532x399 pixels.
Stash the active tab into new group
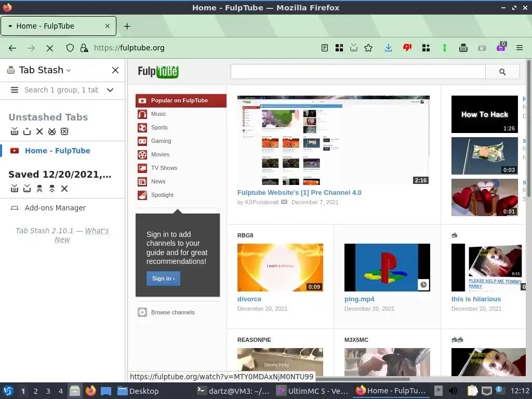click(x=27, y=131)
